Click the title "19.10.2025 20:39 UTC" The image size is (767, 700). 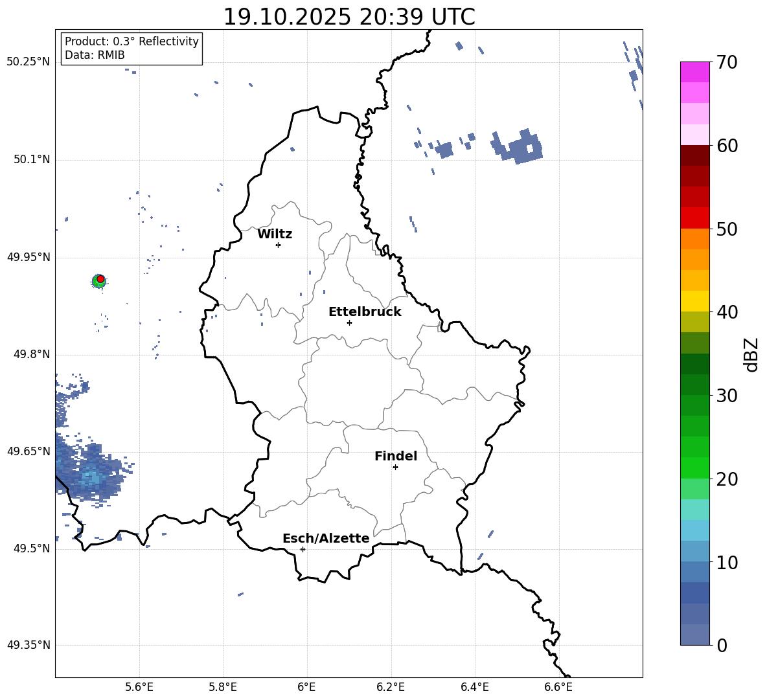point(349,17)
